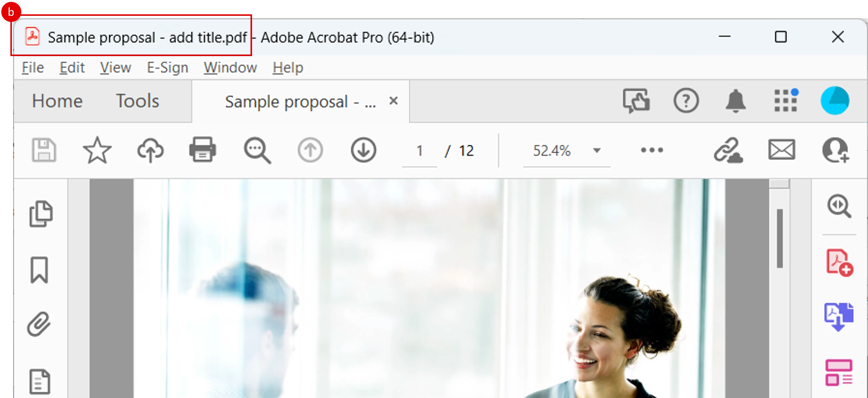Open the Bookmarks panel
The height and width of the screenshot is (398, 868).
39,270
